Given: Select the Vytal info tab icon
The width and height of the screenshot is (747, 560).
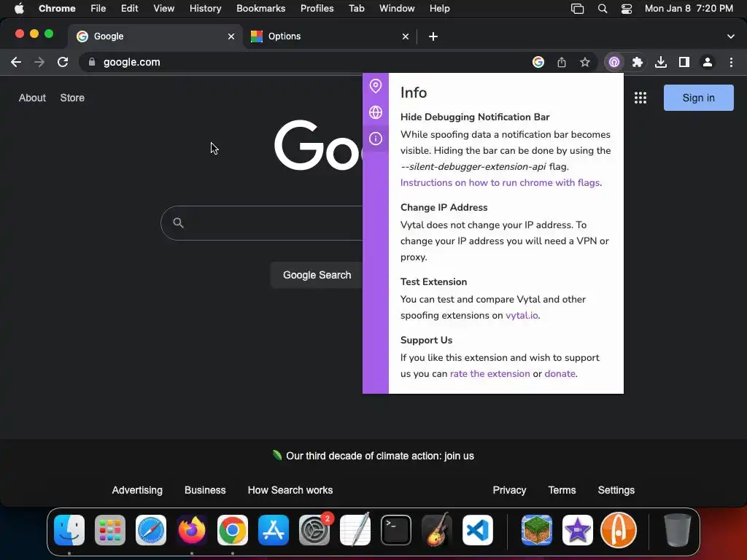Looking at the screenshot, I should (x=376, y=139).
